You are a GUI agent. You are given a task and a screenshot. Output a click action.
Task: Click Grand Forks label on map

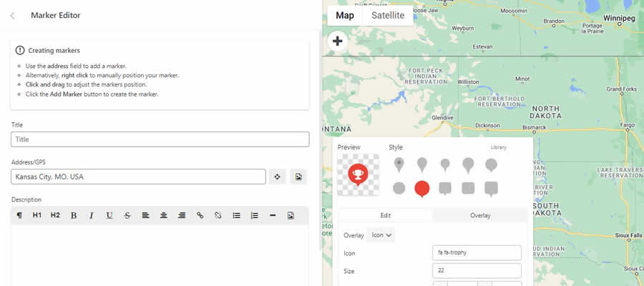621,89
